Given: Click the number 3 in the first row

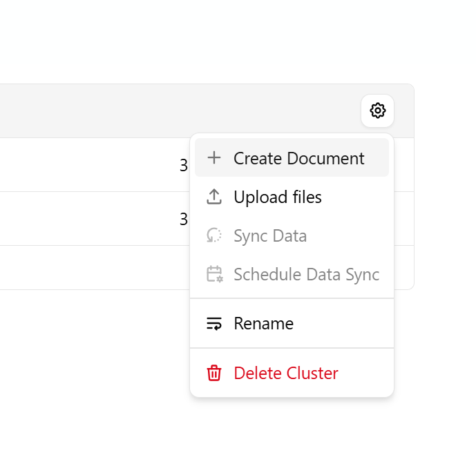Looking at the screenshot, I should (x=184, y=166).
